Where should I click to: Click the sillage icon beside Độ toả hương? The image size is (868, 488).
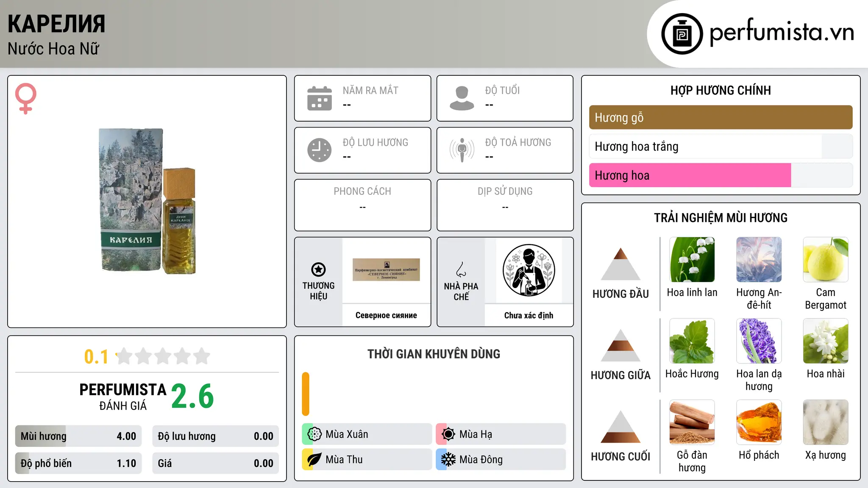click(462, 150)
